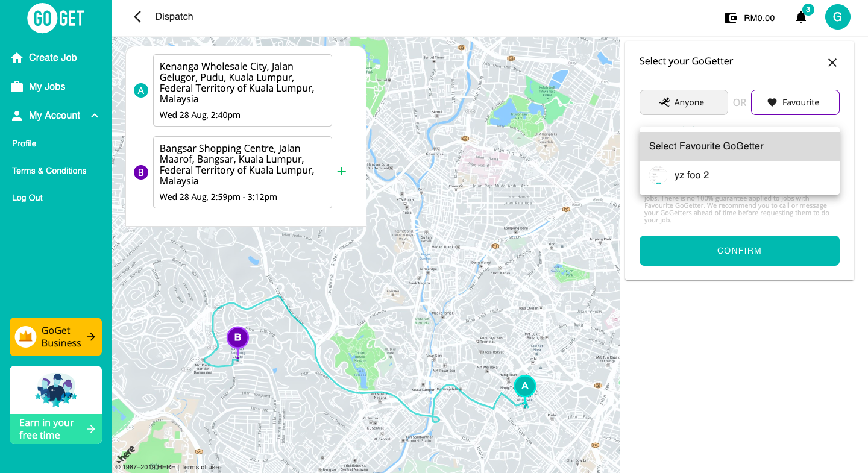The width and height of the screenshot is (868, 473).
Task: Open the user avatar G menu
Action: (x=837, y=17)
